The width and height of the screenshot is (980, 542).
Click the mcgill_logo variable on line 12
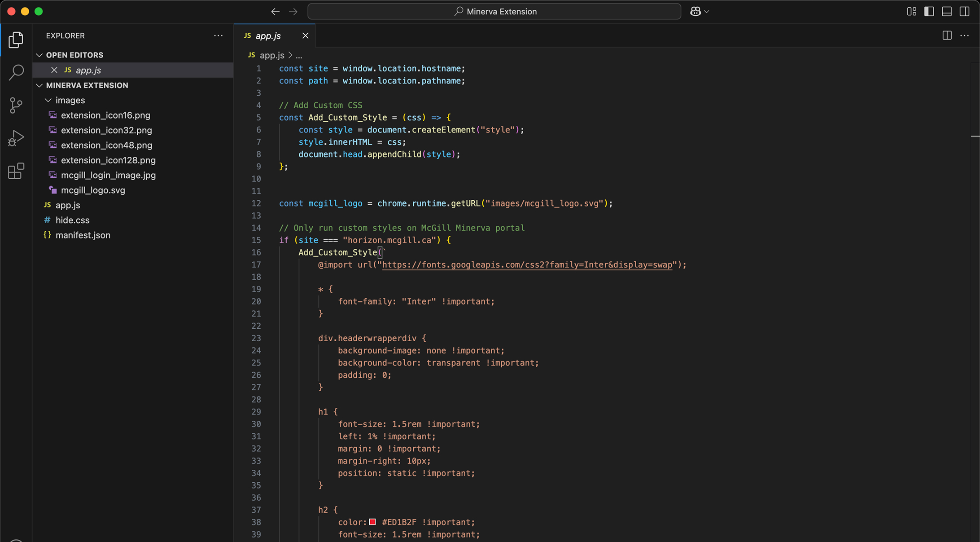(x=335, y=203)
